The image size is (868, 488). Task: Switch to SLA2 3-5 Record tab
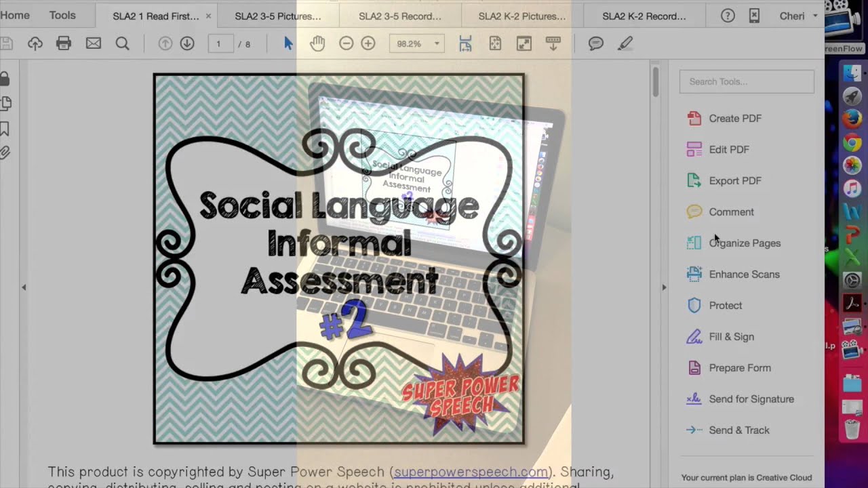click(x=400, y=16)
